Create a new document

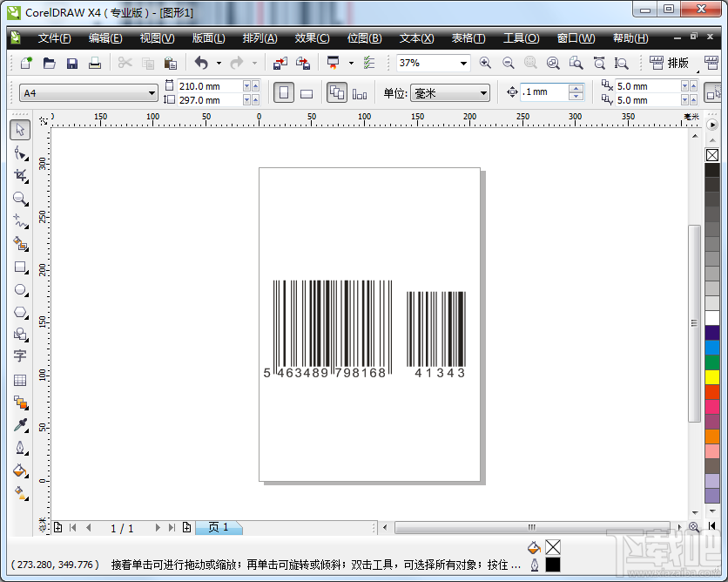(x=26, y=63)
